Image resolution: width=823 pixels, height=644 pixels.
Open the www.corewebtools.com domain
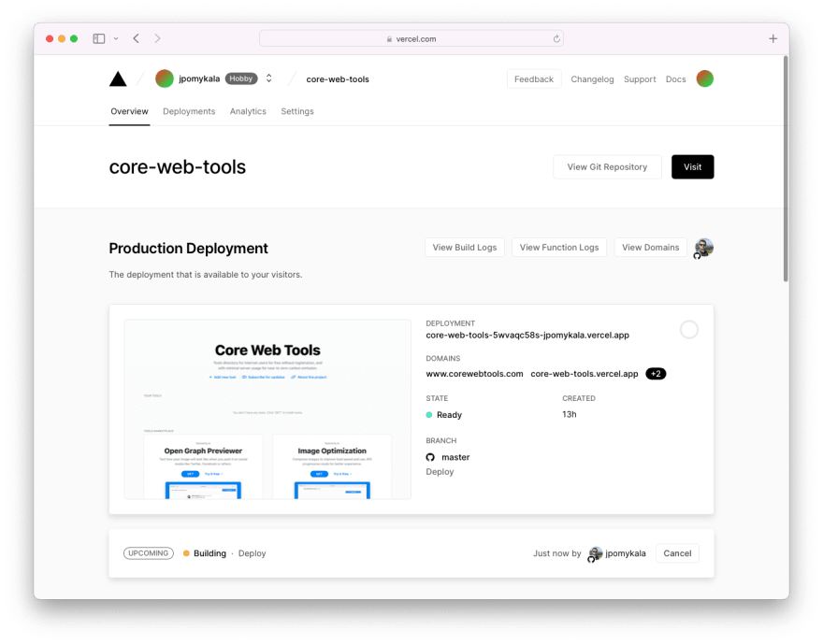(474, 374)
